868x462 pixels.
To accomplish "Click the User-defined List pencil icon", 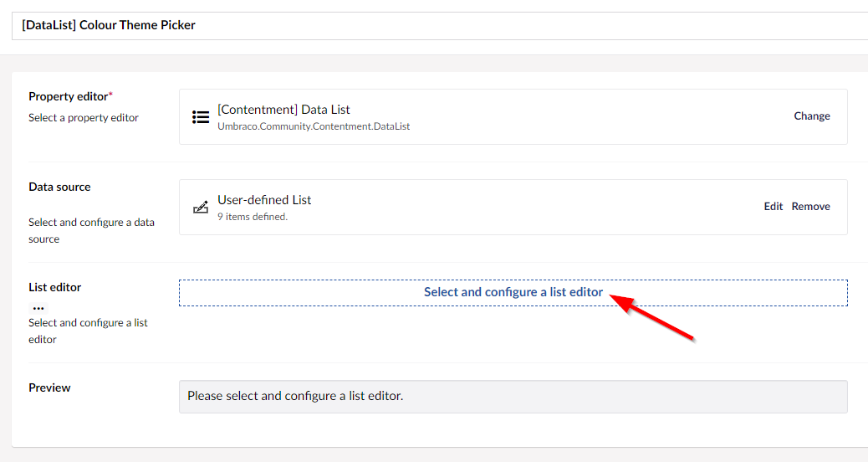I will tap(201, 208).
